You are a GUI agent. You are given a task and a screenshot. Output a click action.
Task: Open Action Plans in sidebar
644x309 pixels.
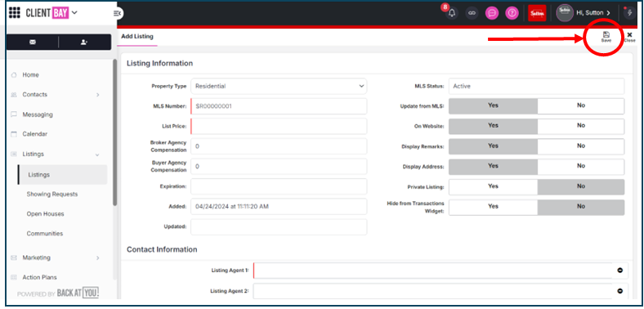(x=39, y=277)
